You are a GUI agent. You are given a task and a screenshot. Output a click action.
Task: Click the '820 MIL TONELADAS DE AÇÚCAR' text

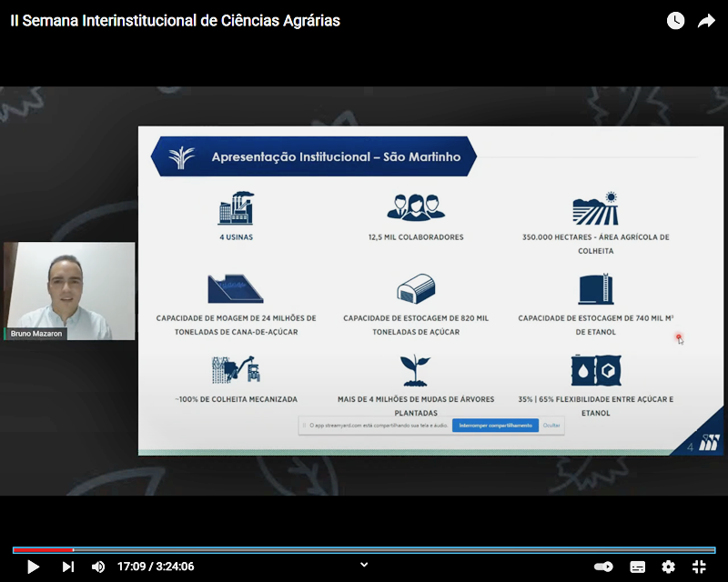coord(416,325)
